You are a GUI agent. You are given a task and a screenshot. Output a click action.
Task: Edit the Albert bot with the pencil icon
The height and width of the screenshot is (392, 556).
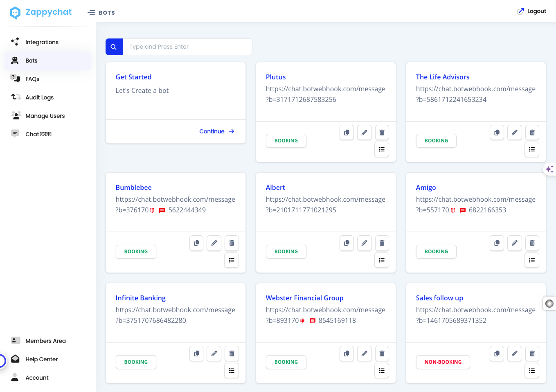coord(364,243)
